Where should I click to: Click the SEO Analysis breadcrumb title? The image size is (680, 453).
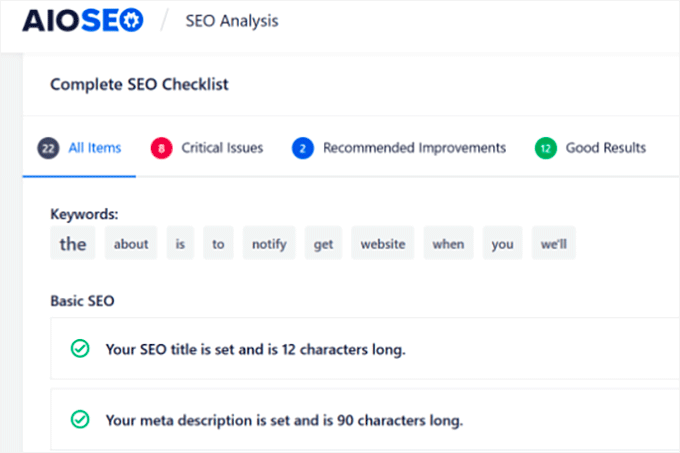(232, 20)
